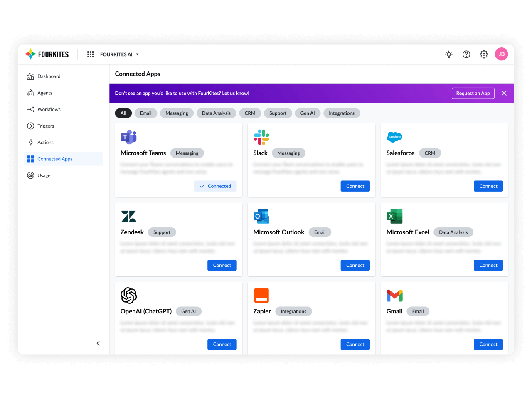
Task: Click Request an App button
Action: point(473,93)
